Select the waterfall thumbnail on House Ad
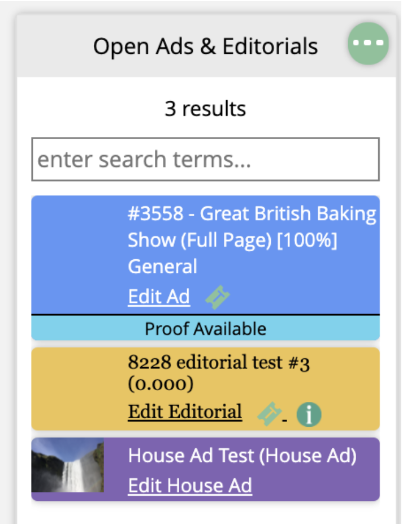Image resolution: width=407 pixels, height=532 pixels. click(68, 465)
